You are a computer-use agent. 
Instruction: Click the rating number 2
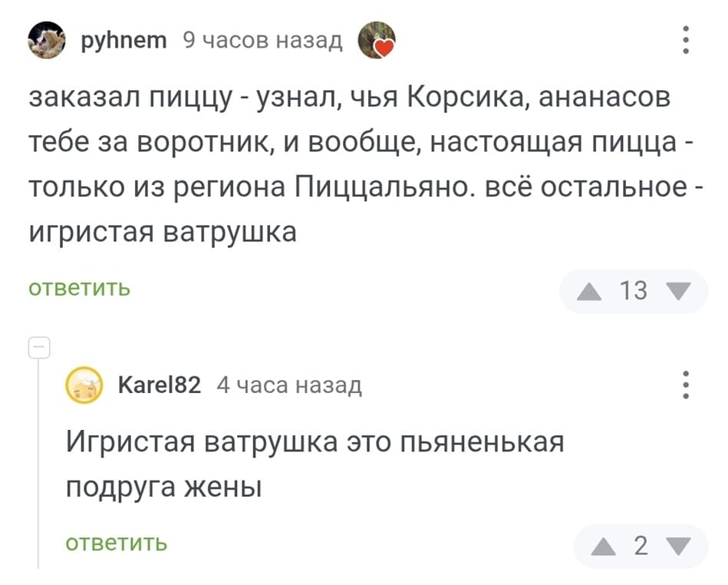click(x=641, y=546)
